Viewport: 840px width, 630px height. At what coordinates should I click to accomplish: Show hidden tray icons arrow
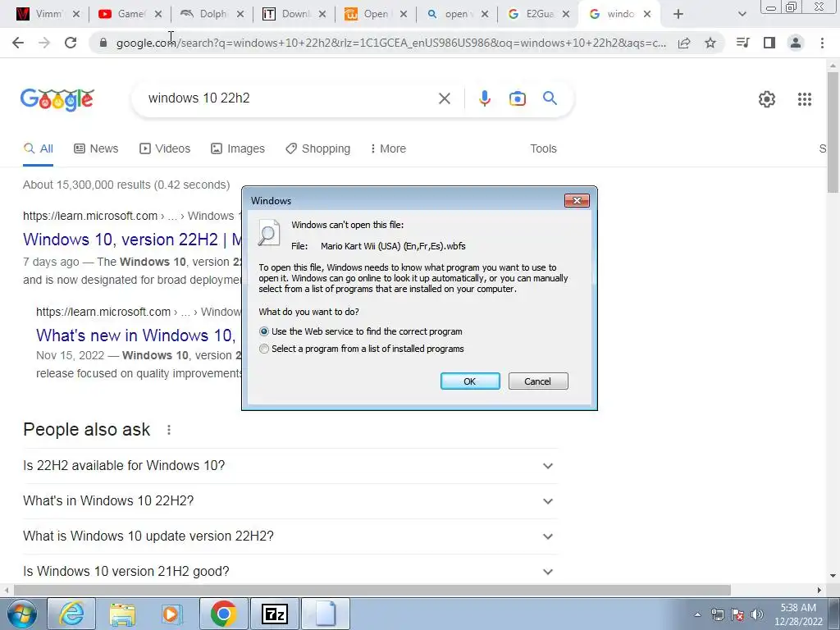tap(697, 614)
